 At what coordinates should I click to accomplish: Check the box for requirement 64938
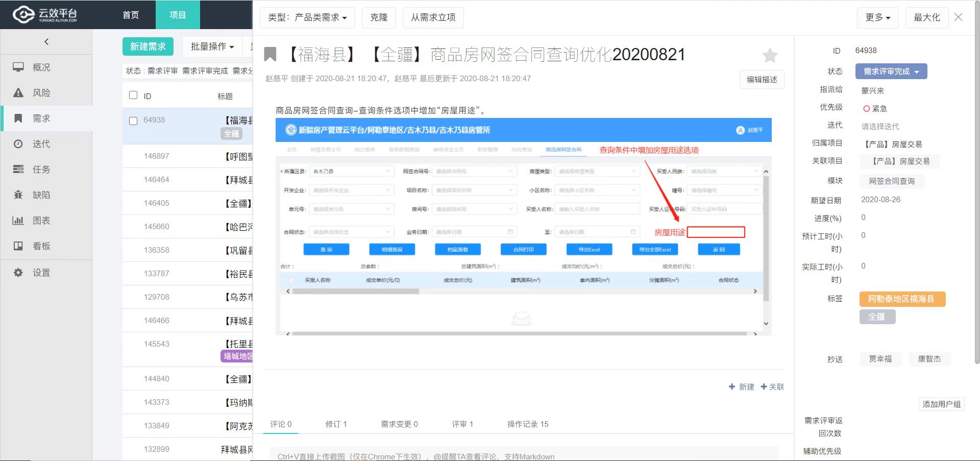[133, 121]
